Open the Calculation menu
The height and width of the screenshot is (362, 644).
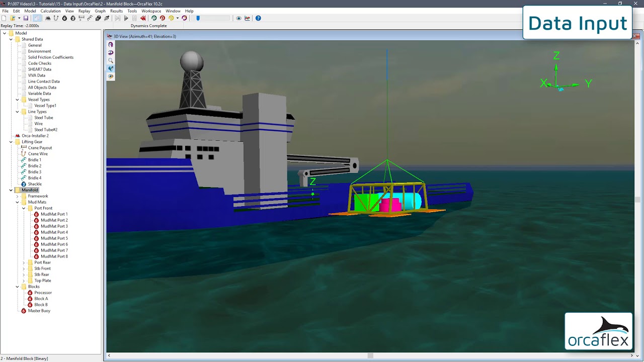(x=50, y=11)
